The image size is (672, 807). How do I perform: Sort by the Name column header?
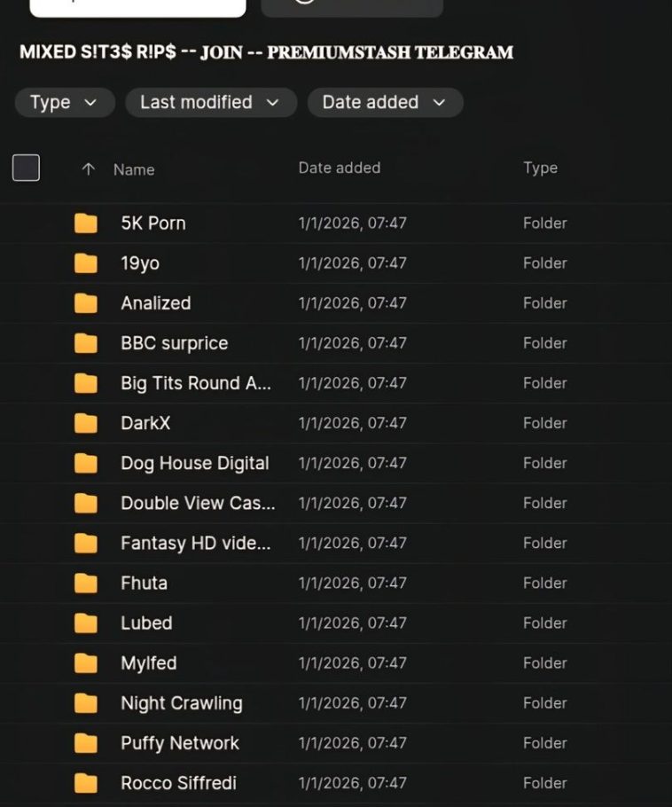pos(134,170)
